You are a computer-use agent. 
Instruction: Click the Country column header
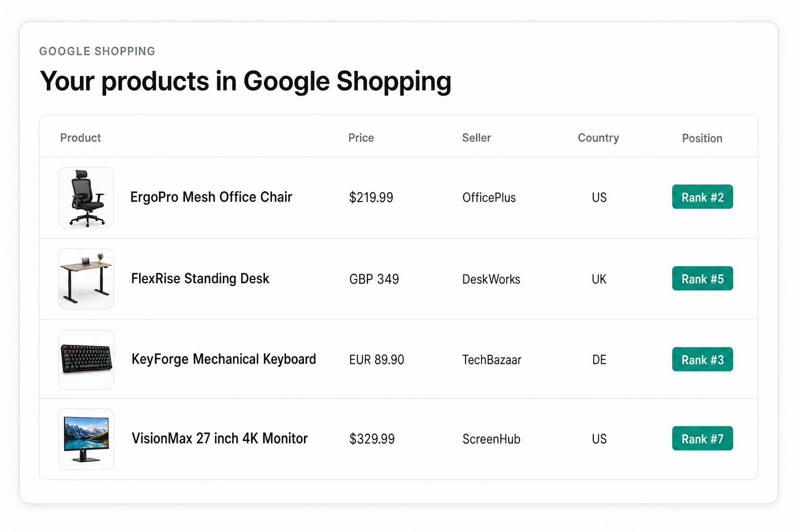click(x=598, y=138)
